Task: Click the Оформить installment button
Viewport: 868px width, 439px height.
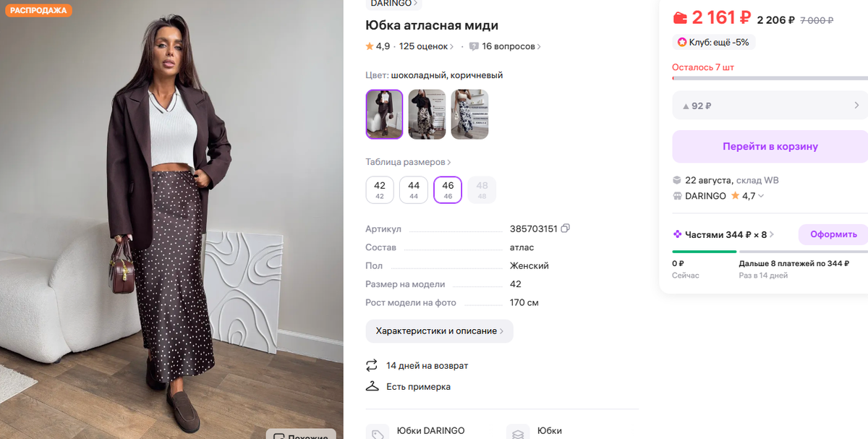Action: point(833,234)
